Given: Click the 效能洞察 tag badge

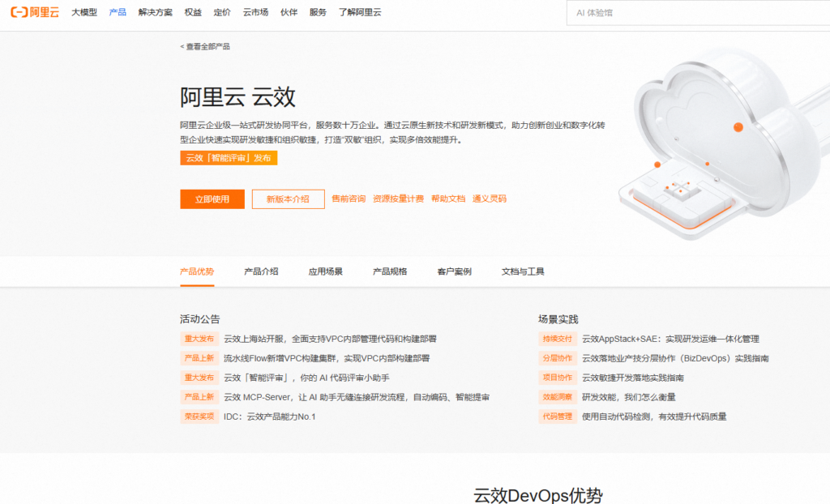Looking at the screenshot, I should pos(557,397).
